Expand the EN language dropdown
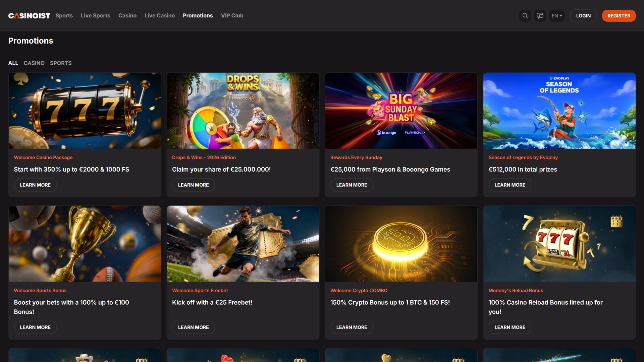 tap(557, 16)
